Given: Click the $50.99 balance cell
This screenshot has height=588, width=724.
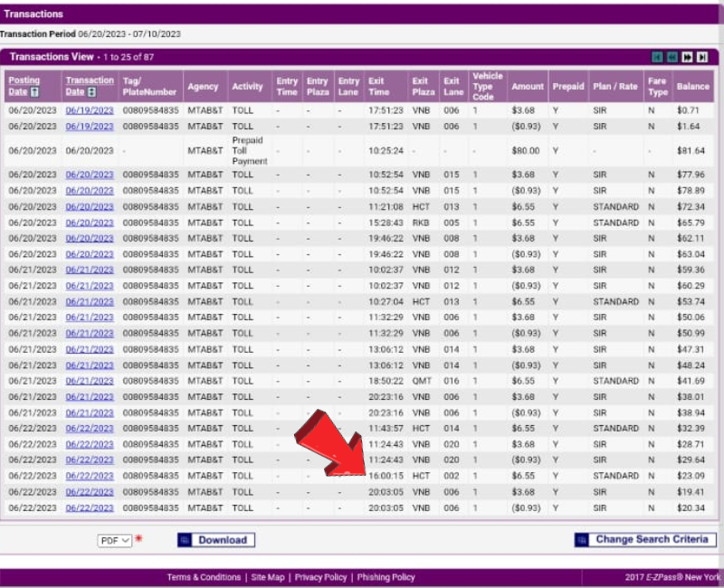Looking at the screenshot, I should click(x=691, y=334).
